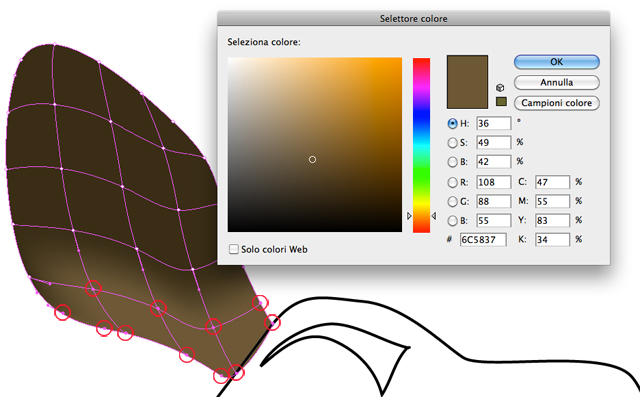The height and width of the screenshot is (397, 640).
Task: Click the large new color preview swatch
Action: click(x=467, y=82)
